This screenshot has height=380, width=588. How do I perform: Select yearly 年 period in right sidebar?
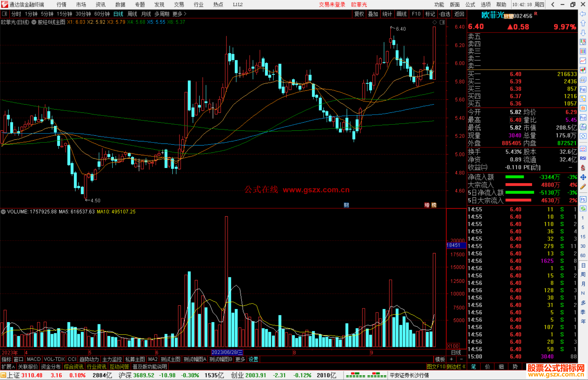pyautogui.click(x=583, y=321)
